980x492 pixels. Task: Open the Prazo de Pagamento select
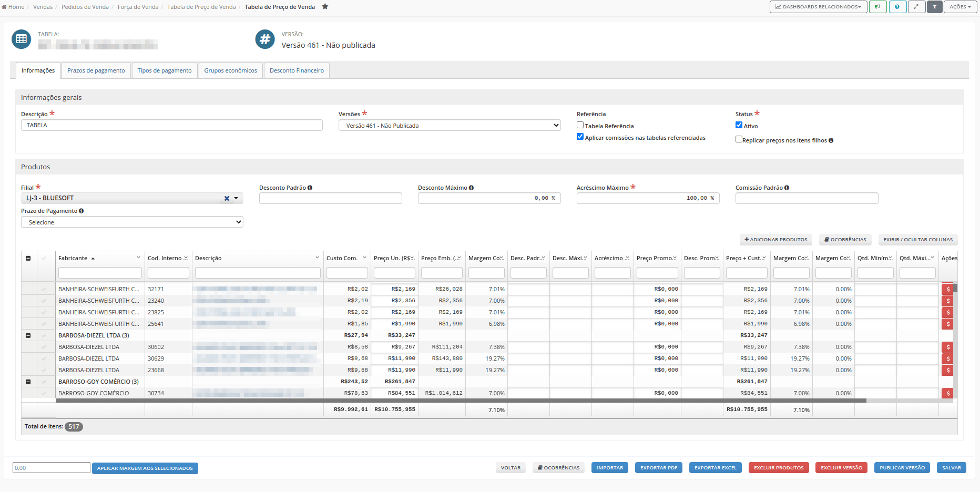(132, 222)
